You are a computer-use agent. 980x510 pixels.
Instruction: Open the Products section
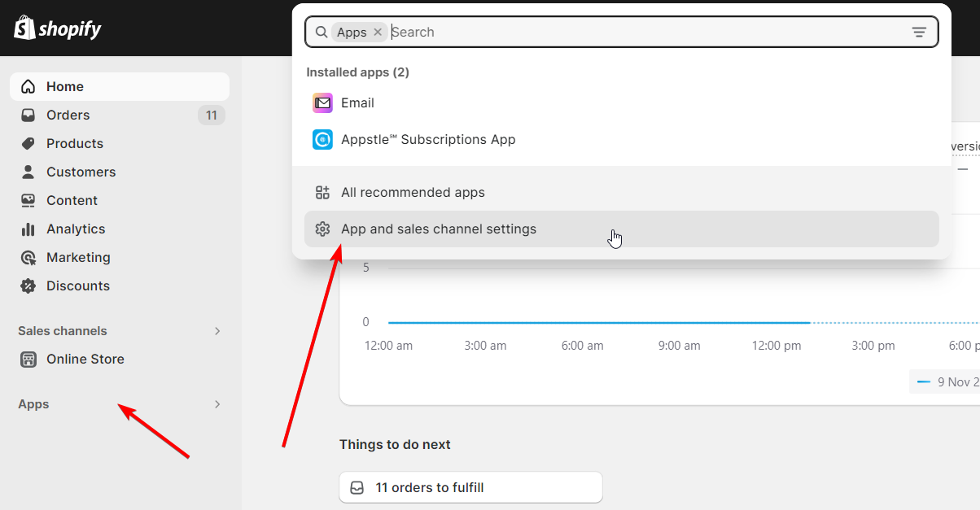[x=120, y=143]
